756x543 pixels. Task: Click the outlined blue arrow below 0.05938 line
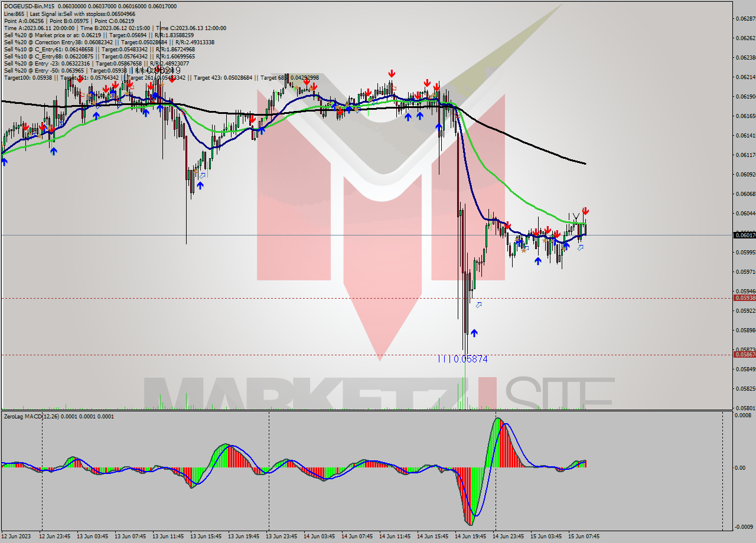pos(478,305)
